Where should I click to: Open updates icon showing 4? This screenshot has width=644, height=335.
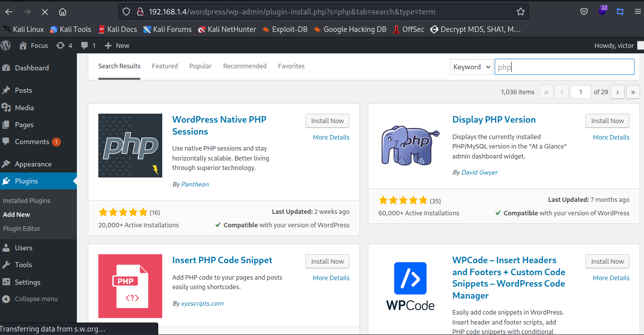(64, 45)
